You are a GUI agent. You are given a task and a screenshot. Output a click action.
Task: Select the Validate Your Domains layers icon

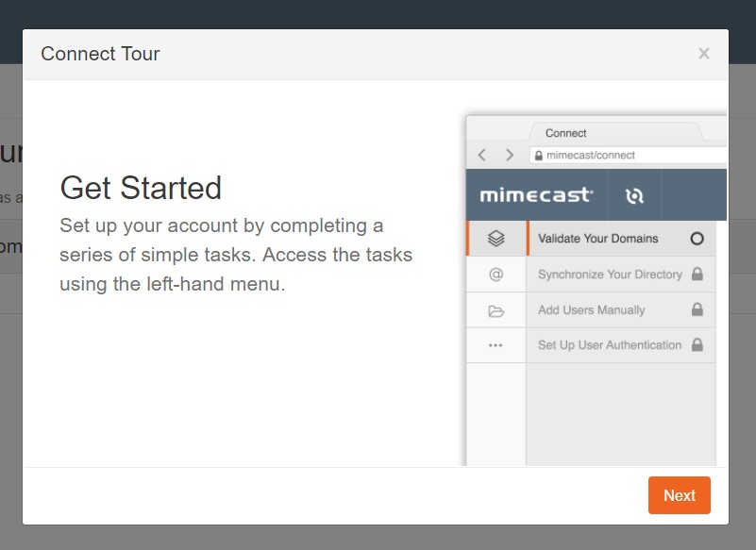pyautogui.click(x=496, y=239)
